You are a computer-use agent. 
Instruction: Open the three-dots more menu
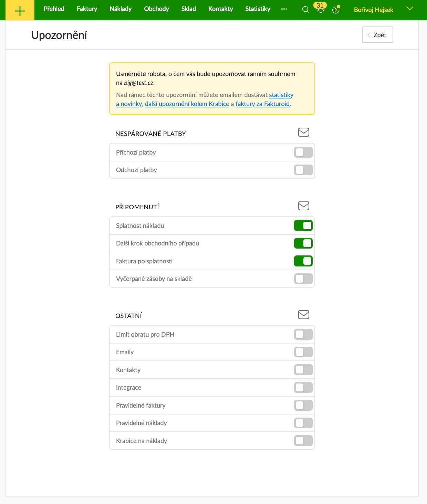coord(284,9)
